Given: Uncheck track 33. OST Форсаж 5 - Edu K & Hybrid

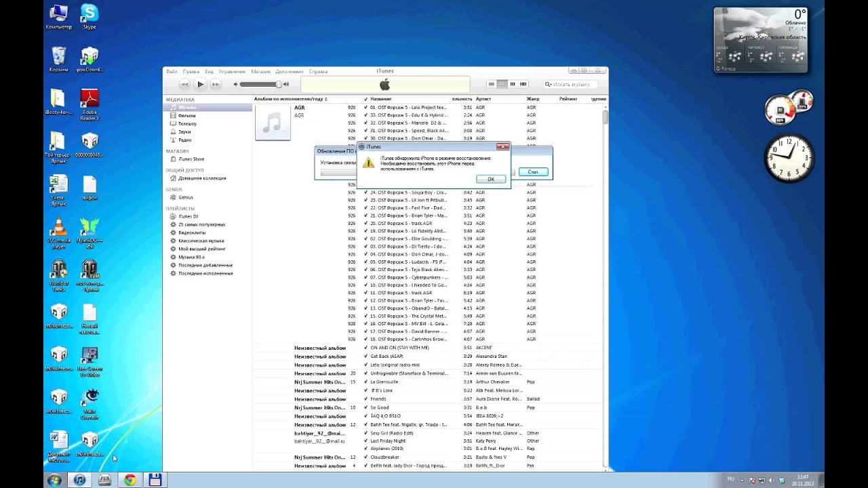Looking at the screenshot, I should (x=366, y=115).
